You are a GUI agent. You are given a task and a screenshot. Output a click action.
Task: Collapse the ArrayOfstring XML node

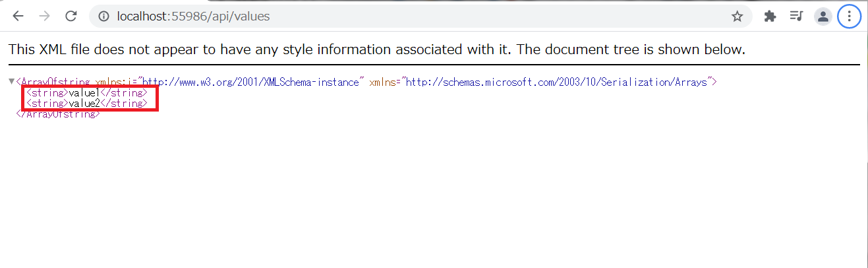11,82
